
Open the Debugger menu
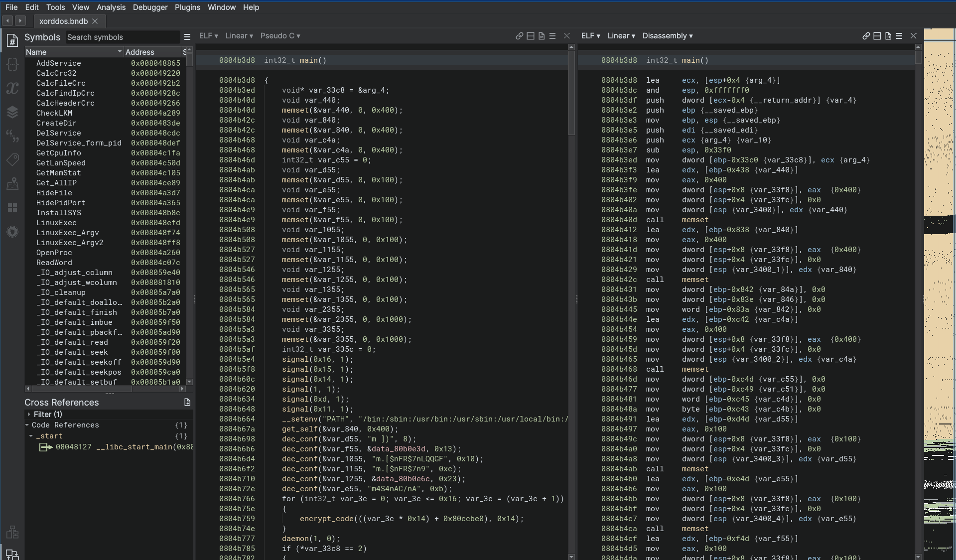coord(150,7)
